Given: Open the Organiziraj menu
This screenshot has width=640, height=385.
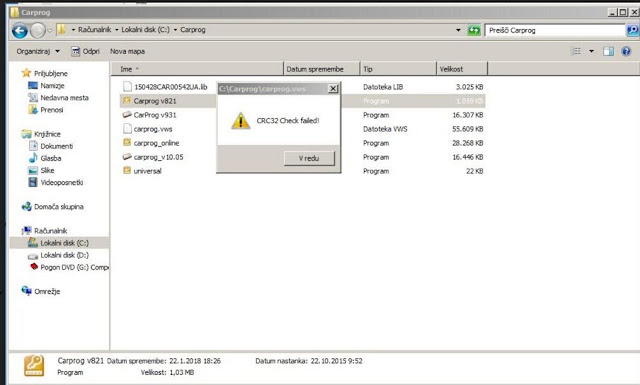Looking at the screenshot, I should [x=38, y=51].
